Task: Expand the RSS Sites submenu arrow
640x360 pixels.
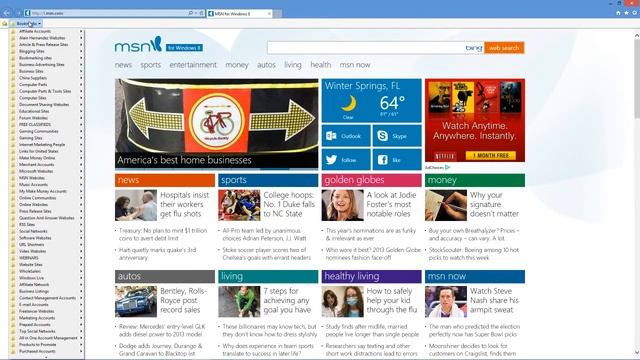Action: point(81,224)
